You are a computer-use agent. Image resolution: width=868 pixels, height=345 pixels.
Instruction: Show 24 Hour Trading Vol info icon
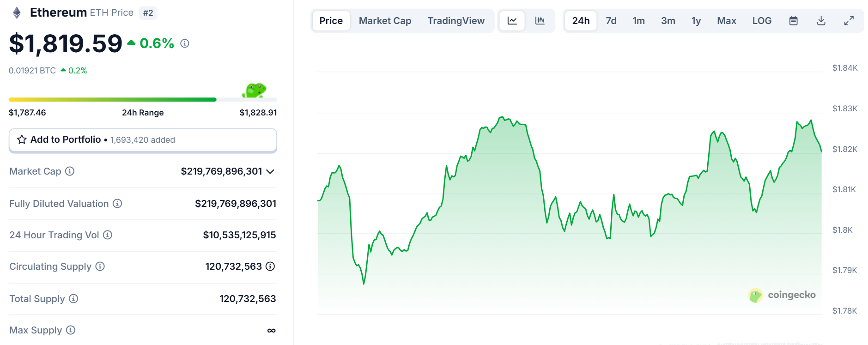point(108,235)
